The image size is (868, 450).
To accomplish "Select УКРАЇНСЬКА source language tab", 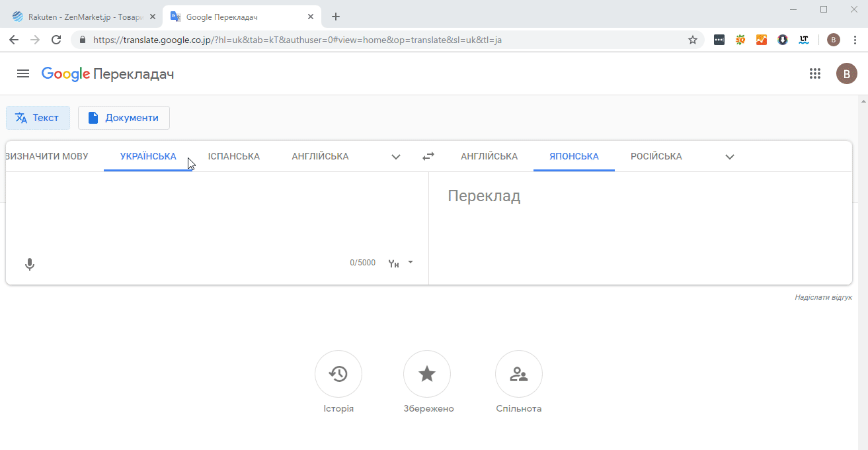I will 148,157.
